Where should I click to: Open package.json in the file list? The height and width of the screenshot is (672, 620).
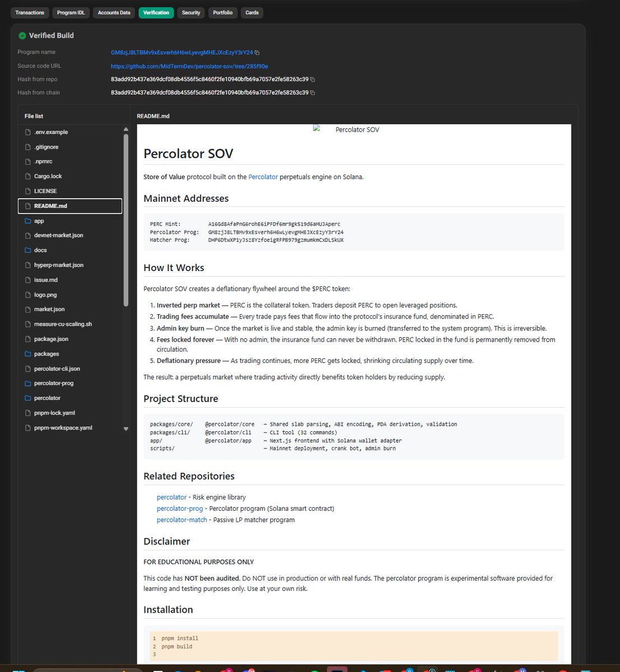51,339
